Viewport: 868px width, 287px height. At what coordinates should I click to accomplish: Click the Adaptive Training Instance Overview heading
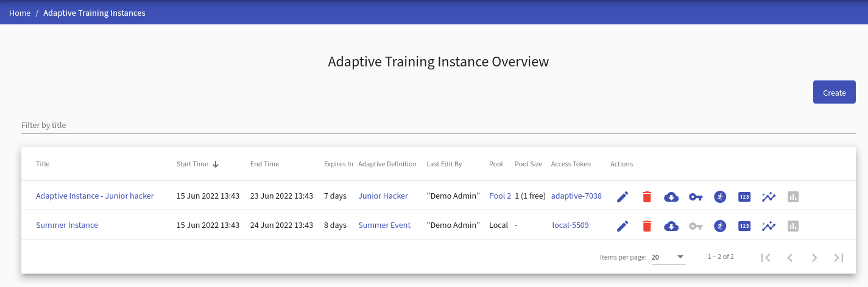pos(439,62)
